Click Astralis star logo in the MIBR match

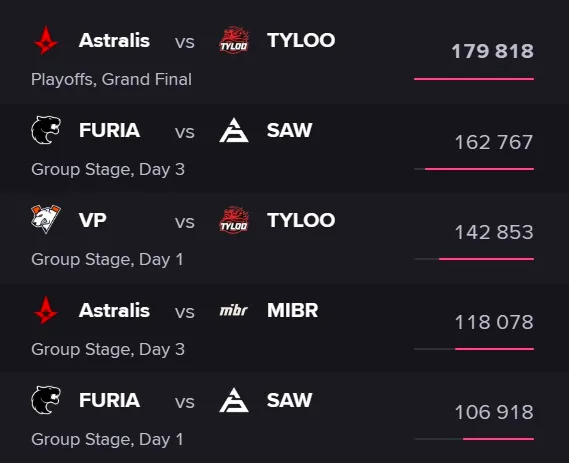pos(46,310)
